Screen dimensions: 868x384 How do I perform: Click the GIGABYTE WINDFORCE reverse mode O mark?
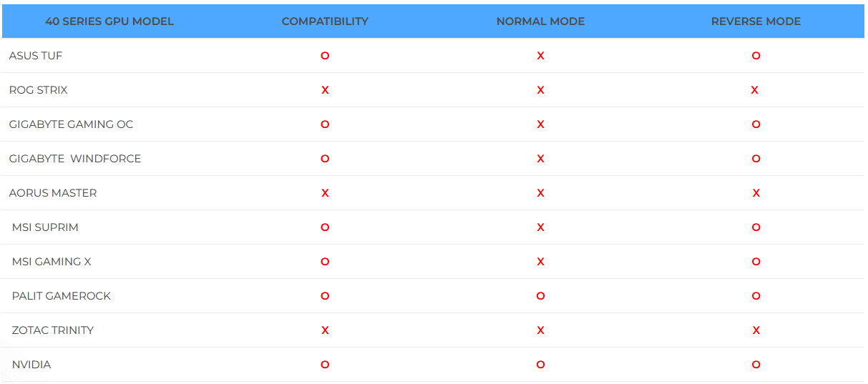click(756, 159)
